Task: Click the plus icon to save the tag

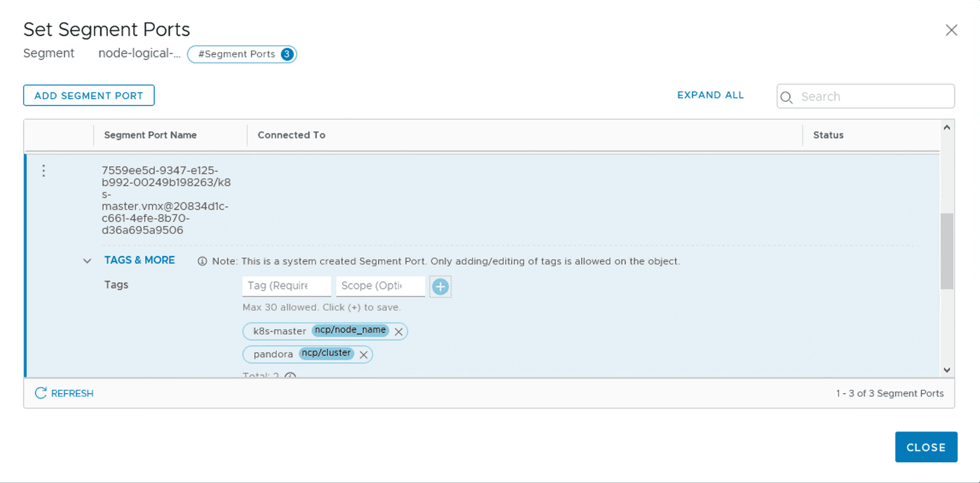Action: click(x=440, y=286)
